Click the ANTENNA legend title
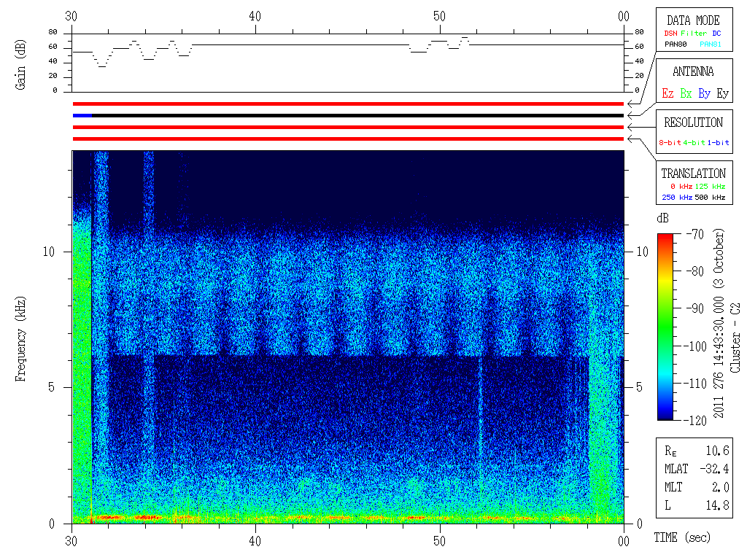 click(693, 71)
